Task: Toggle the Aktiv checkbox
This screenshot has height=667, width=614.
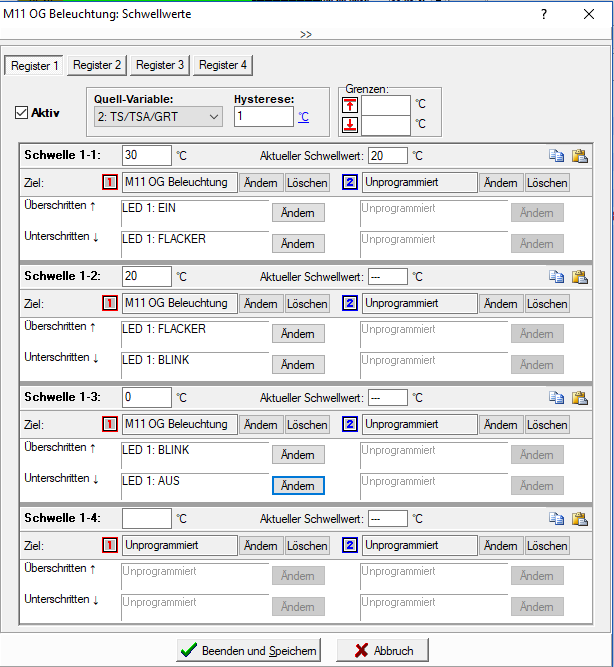Action: (22, 113)
